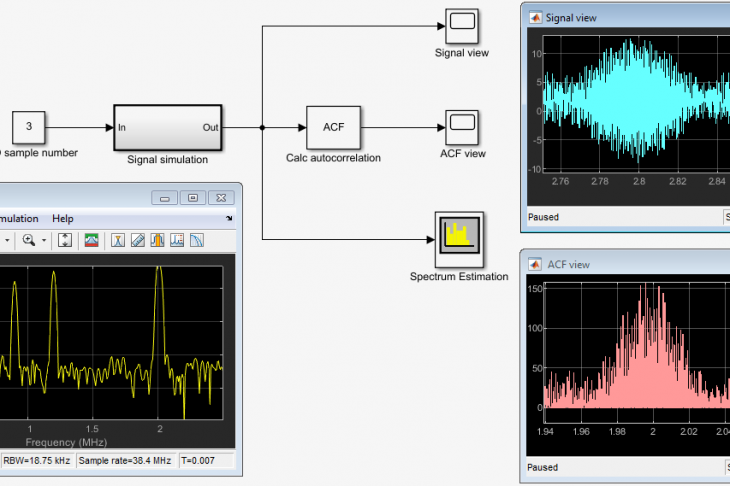Select the Spectrum Estimation block
Viewport: 730px width, 486px height.
[x=460, y=239]
